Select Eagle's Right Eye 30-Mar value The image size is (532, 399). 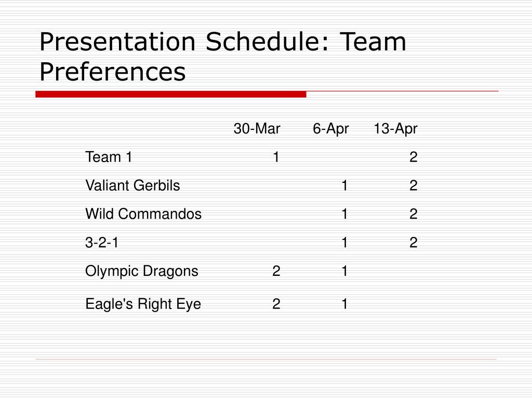pos(276,303)
